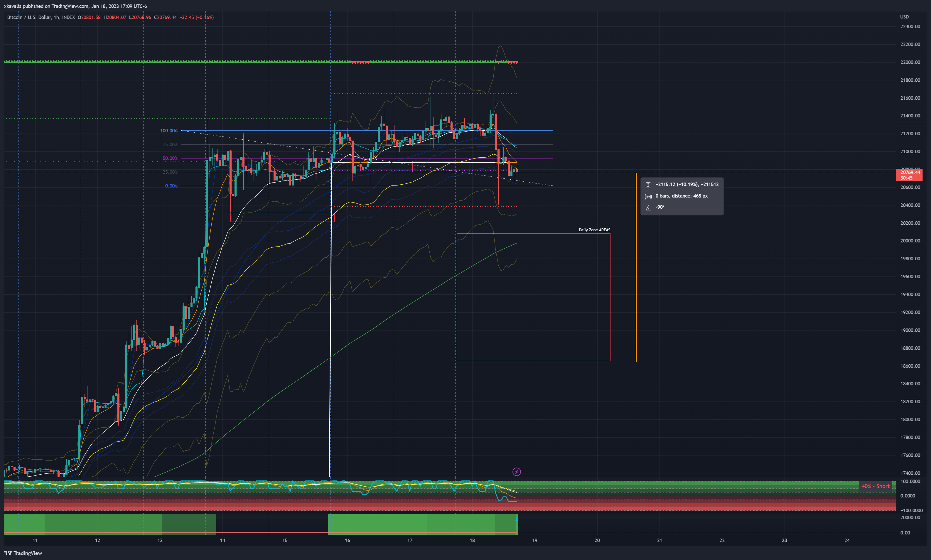Click the current price label 20769.44
The width and height of the screenshot is (931, 560).
pyautogui.click(x=910, y=173)
